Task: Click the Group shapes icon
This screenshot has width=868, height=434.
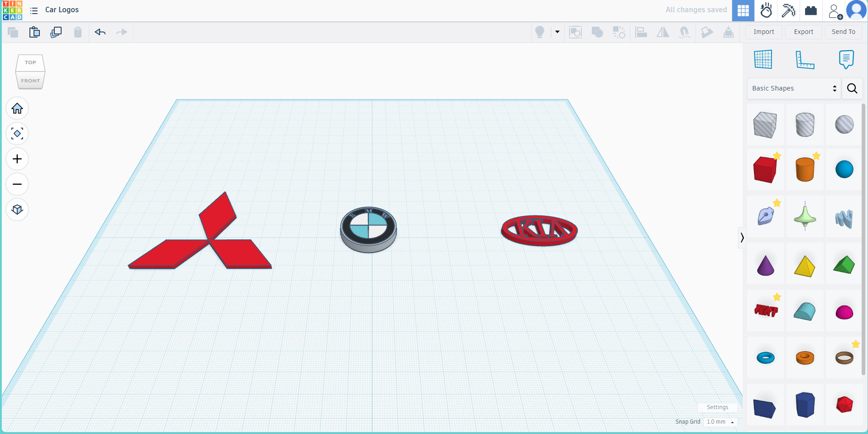Action: [x=575, y=32]
